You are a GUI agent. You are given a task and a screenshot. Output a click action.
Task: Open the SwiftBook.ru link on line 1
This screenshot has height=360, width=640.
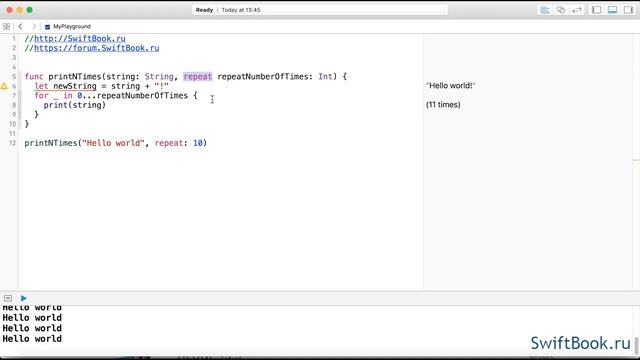pyautogui.click(x=80, y=38)
